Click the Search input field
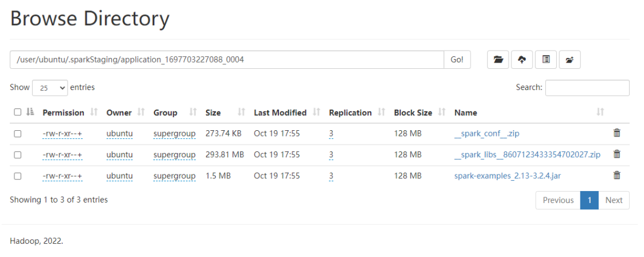Screen dimensions: 644x257 (x=587, y=88)
